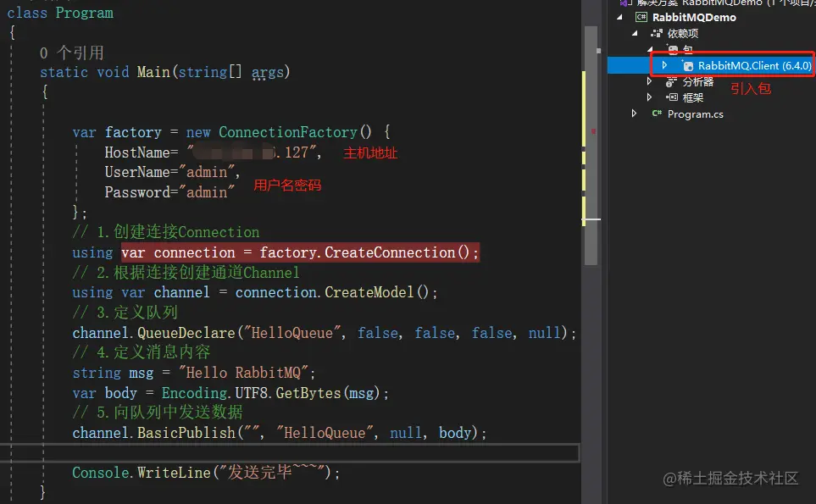Click 'args' parameter in the Main signature
This screenshot has width=816, height=504.
coord(268,72)
